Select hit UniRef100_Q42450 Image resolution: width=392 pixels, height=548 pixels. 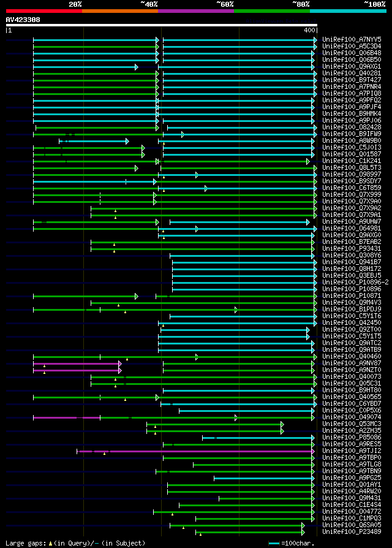coord(352,323)
